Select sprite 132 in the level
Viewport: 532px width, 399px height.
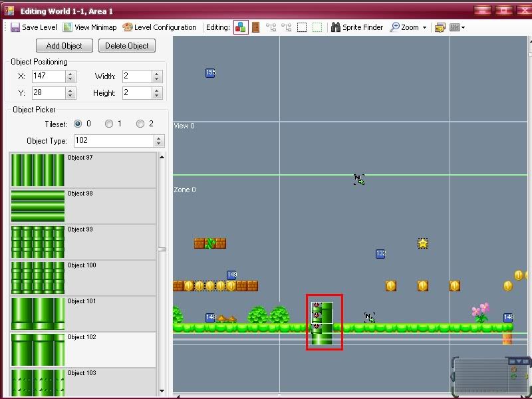tap(380, 254)
